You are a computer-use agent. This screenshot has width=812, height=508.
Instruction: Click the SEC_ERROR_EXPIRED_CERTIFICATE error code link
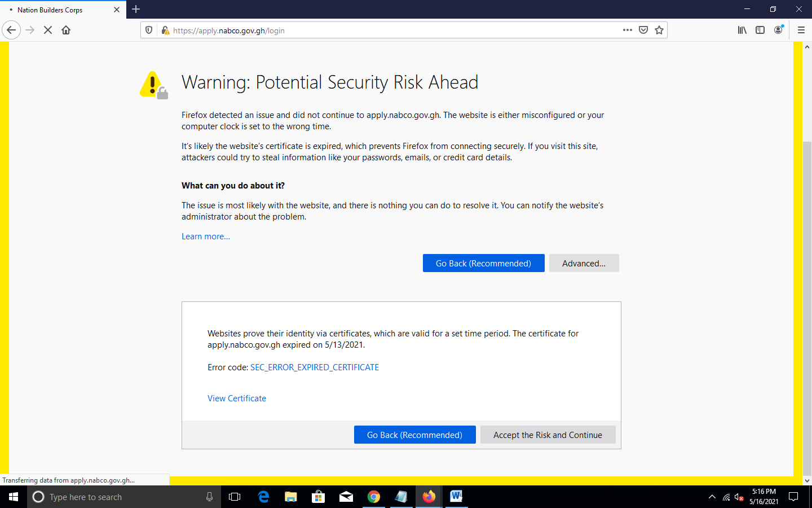tap(315, 367)
